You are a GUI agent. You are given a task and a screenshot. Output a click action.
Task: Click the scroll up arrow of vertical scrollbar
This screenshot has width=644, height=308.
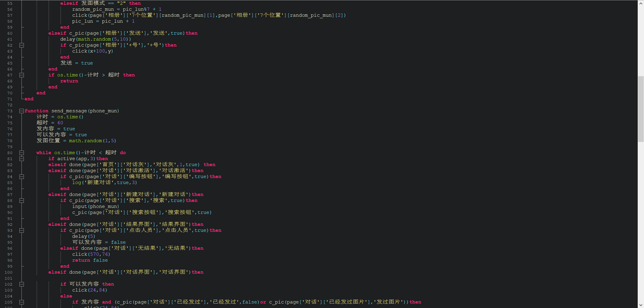[x=641, y=3]
